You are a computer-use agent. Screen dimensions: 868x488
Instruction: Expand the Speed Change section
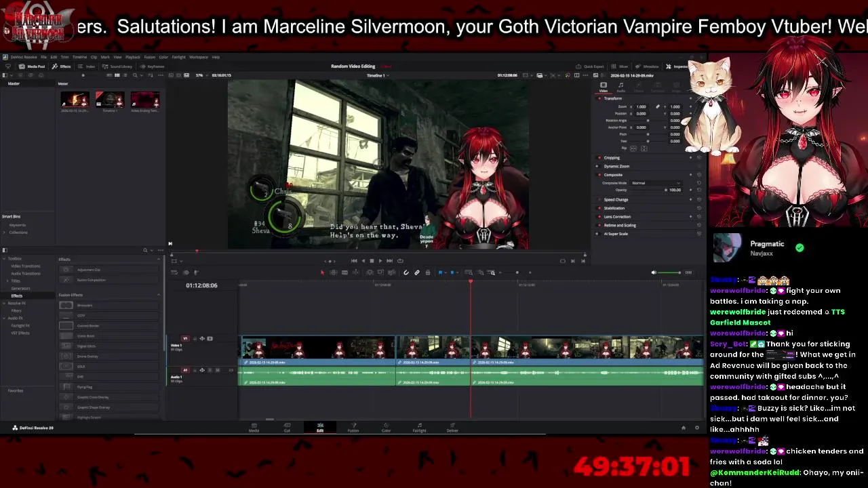click(x=616, y=200)
